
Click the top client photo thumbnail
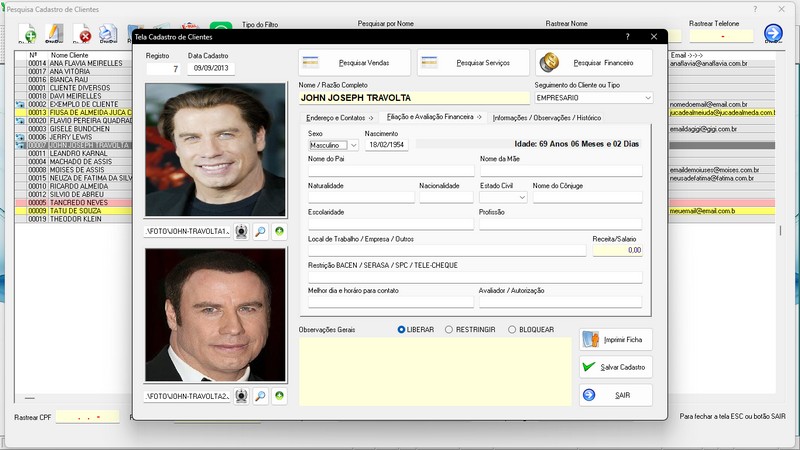point(216,150)
